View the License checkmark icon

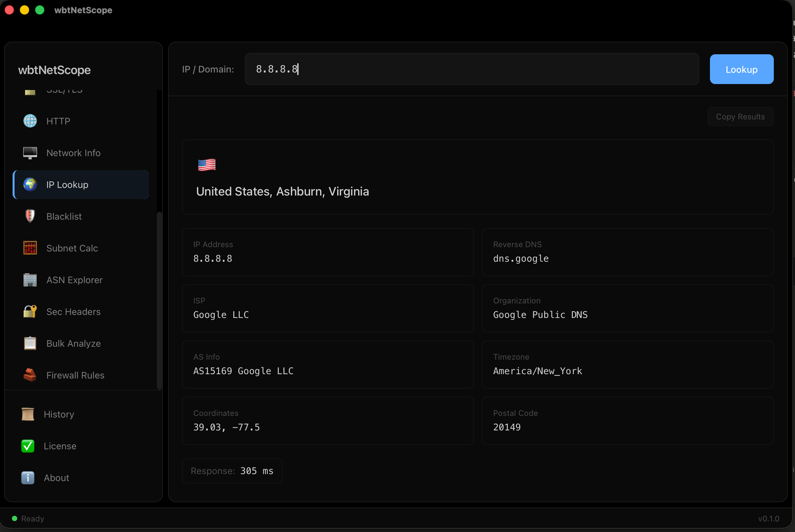click(x=28, y=446)
